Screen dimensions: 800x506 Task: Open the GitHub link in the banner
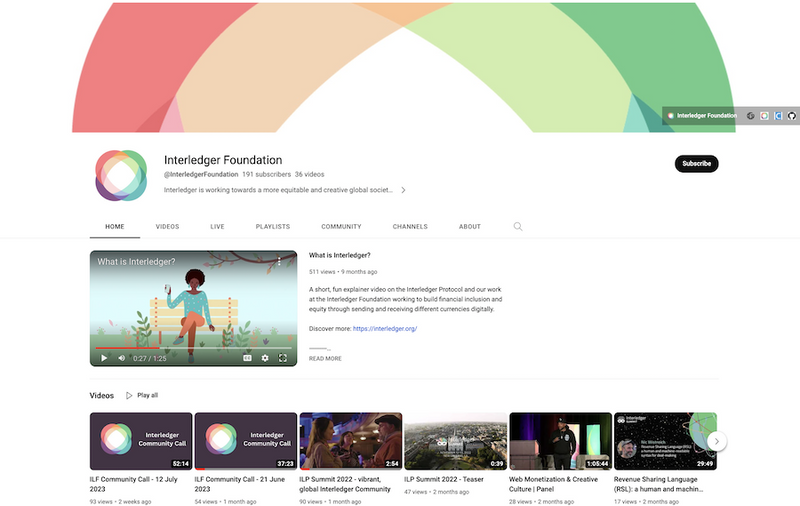coord(792,116)
